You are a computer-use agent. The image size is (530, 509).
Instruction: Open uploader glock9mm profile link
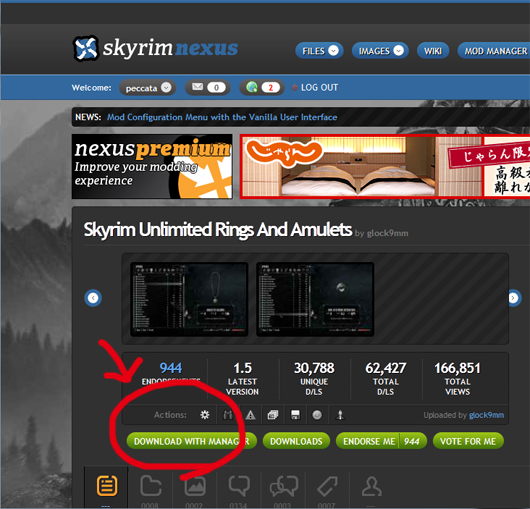[x=486, y=415]
